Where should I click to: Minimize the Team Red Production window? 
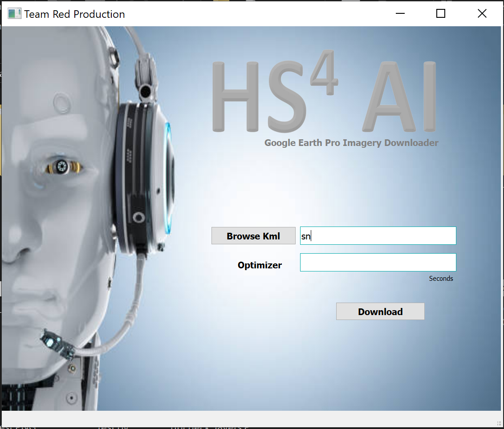[400, 14]
